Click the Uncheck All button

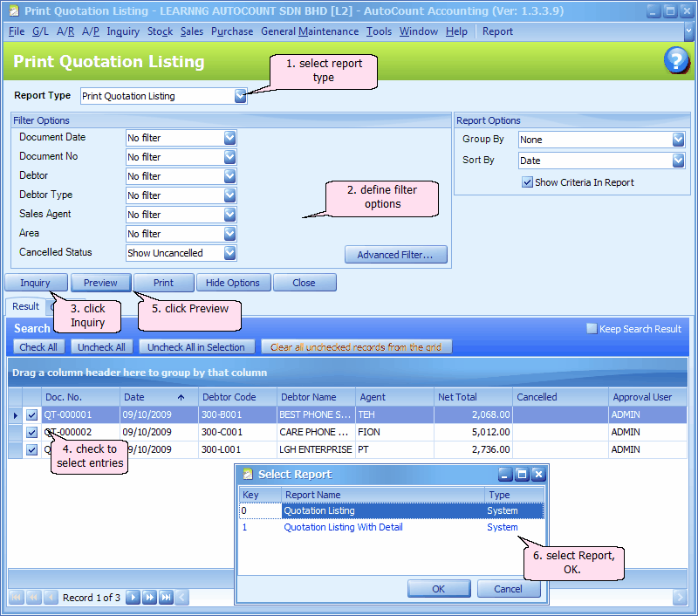(101, 347)
